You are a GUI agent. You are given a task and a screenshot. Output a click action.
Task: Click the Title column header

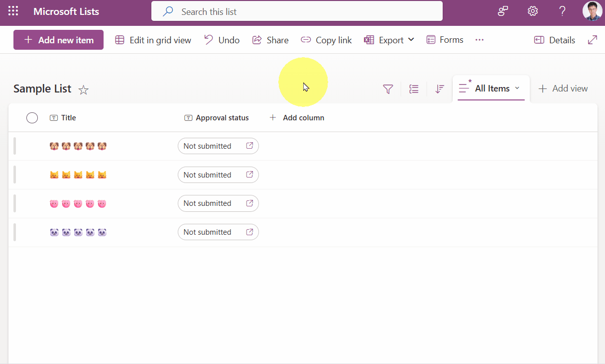(x=68, y=118)
